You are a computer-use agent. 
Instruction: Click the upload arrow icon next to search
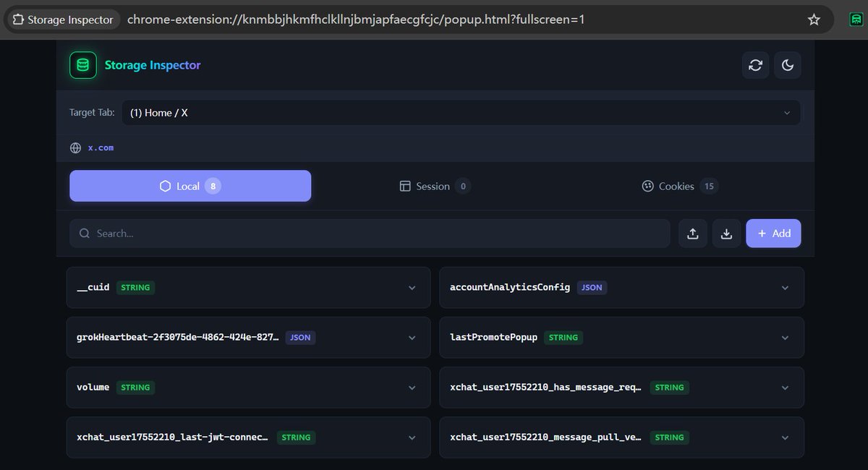click(692, 234)
